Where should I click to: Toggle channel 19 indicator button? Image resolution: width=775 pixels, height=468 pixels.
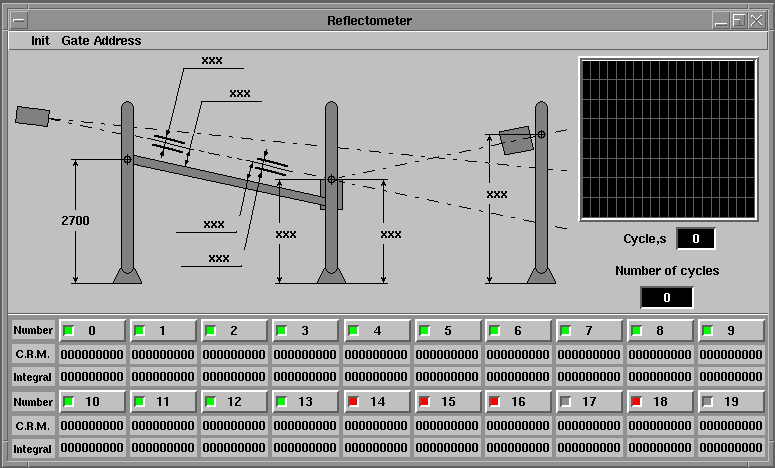point(708,401)
